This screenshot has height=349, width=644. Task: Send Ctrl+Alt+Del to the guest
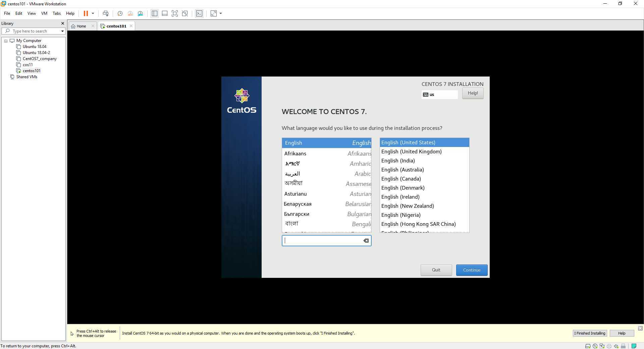coord(106,13)
